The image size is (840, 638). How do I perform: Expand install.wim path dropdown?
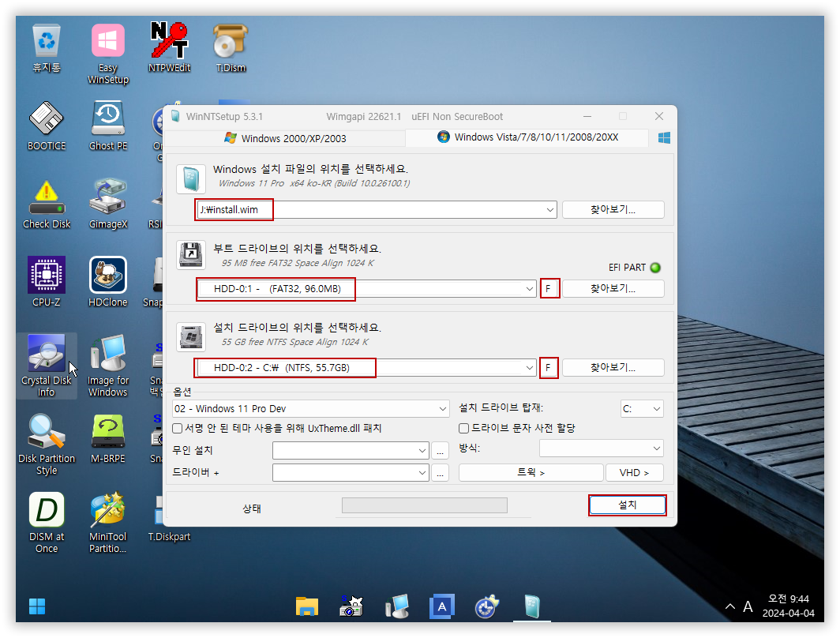[549, 209]
